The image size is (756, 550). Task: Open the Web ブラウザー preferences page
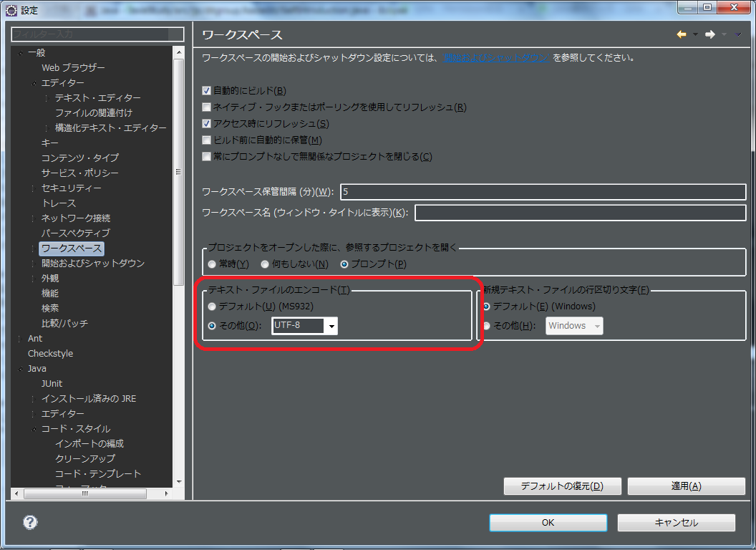[73, 67]
